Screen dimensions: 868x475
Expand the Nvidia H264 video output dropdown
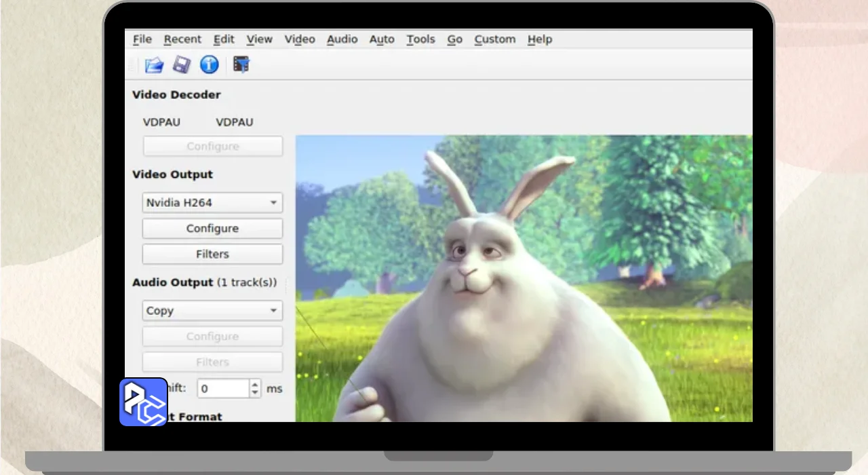pyautogui.click(x=212, y=203)
